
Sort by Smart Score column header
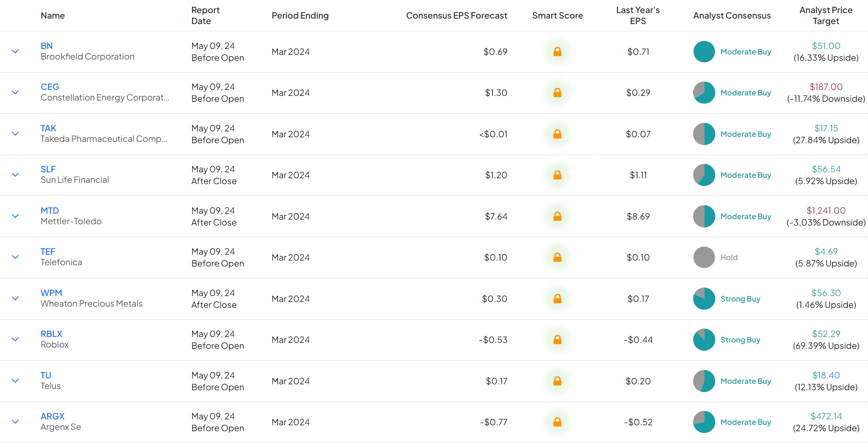558,16
